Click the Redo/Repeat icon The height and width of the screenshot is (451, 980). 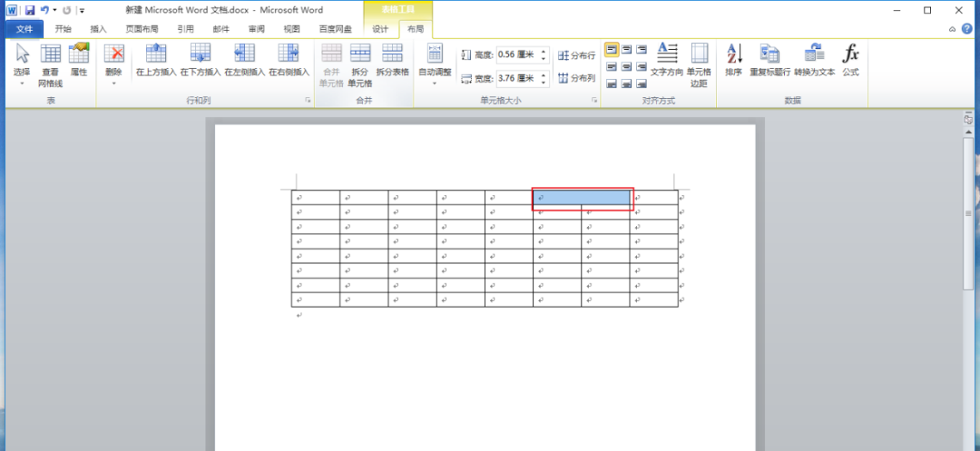[67, 10]
